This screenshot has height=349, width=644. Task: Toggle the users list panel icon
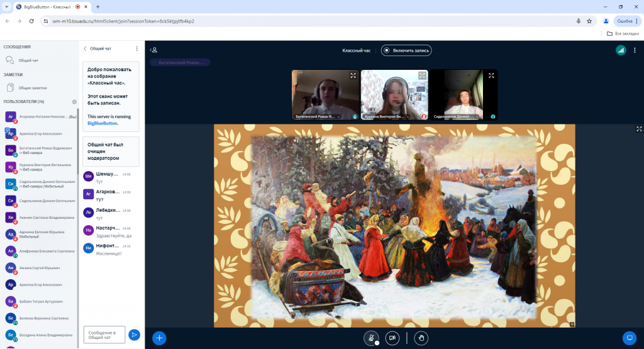click(153, 50)
